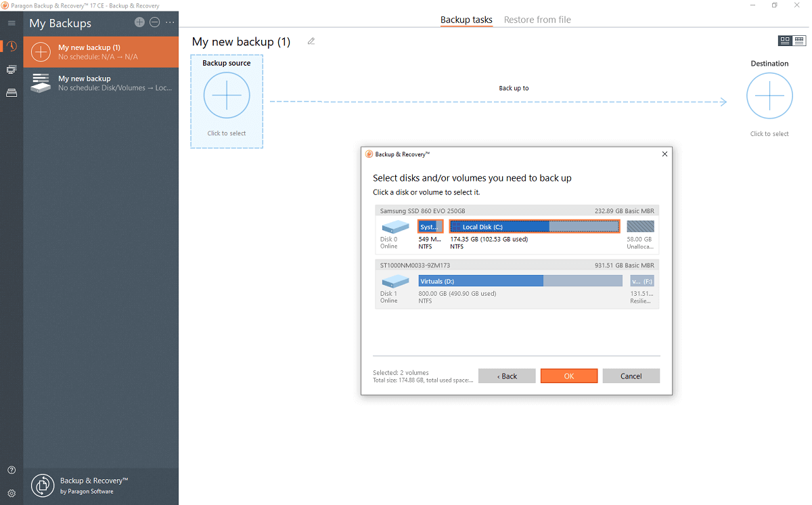Viewport: 812px width, 505px height.
Task: Click the Backup source plus circle
Action: pos(227,95)
